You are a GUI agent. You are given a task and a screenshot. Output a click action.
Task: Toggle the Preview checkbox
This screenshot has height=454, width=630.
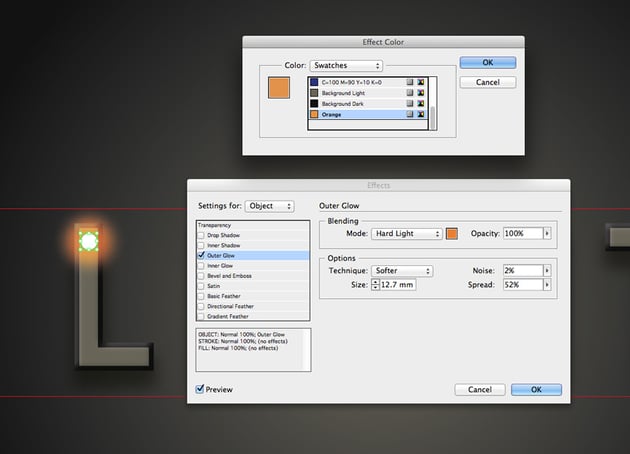click(201, 389)
